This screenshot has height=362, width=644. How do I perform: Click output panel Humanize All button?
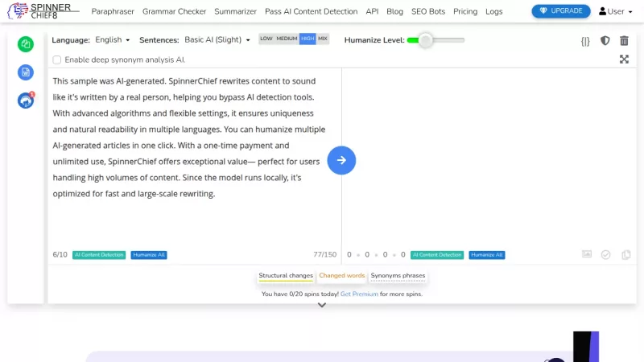[487, 255]
